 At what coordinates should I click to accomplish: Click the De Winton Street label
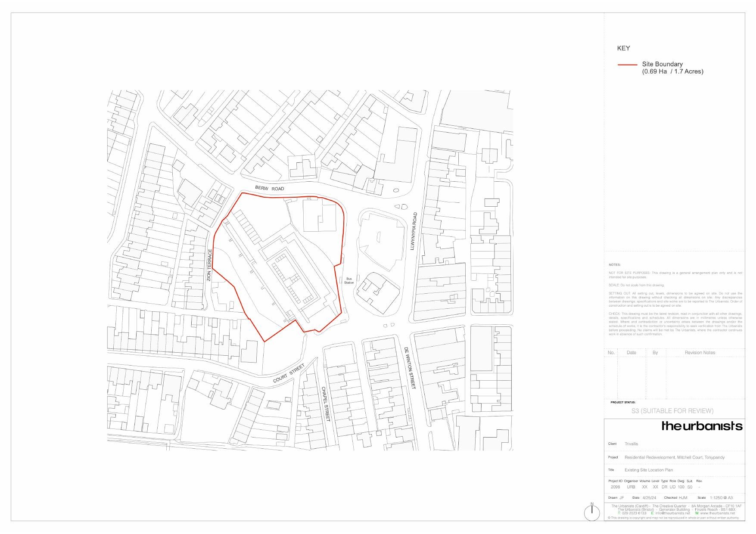pyautogui.click(x=409, y=368)
